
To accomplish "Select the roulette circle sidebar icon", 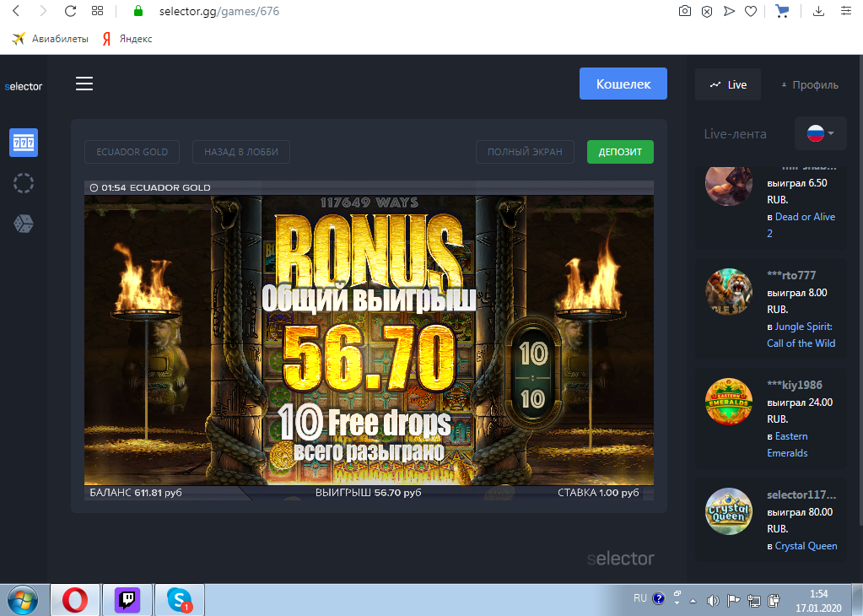I will coord(24,183).
